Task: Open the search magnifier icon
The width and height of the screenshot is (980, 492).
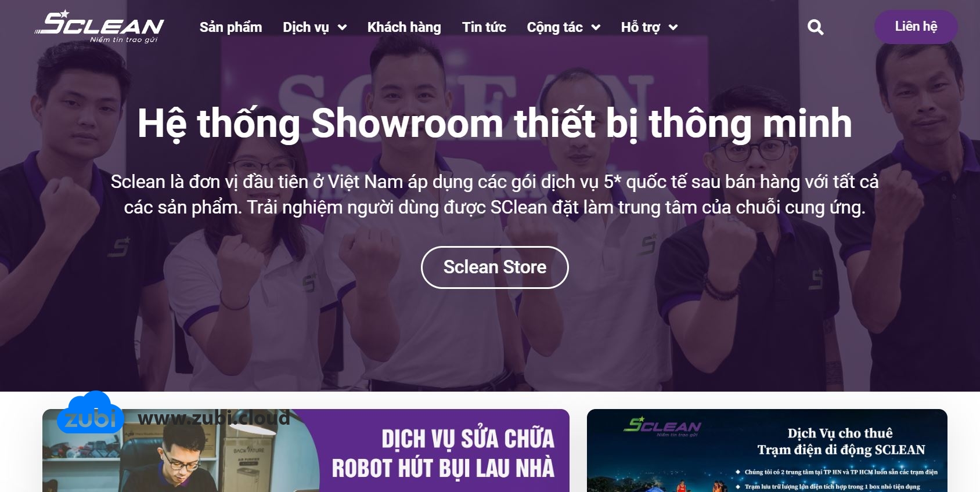Action: 815,27
